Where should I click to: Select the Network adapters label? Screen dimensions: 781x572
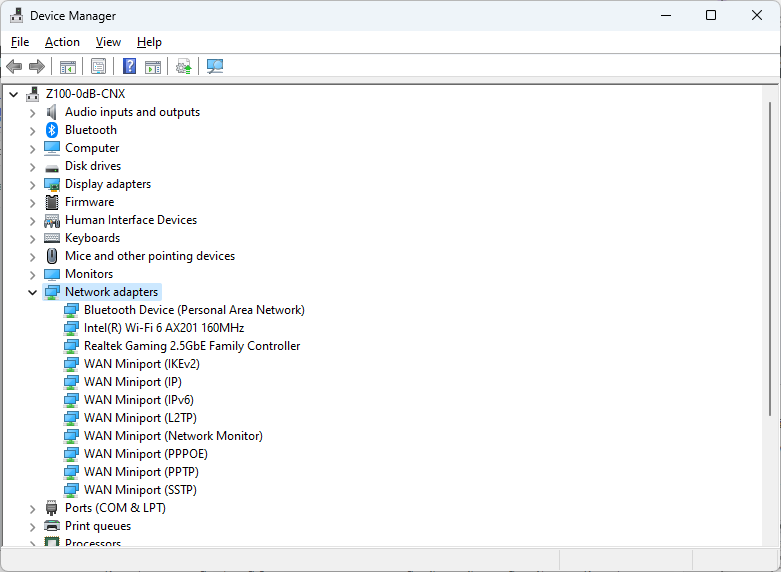click(112, 292)
